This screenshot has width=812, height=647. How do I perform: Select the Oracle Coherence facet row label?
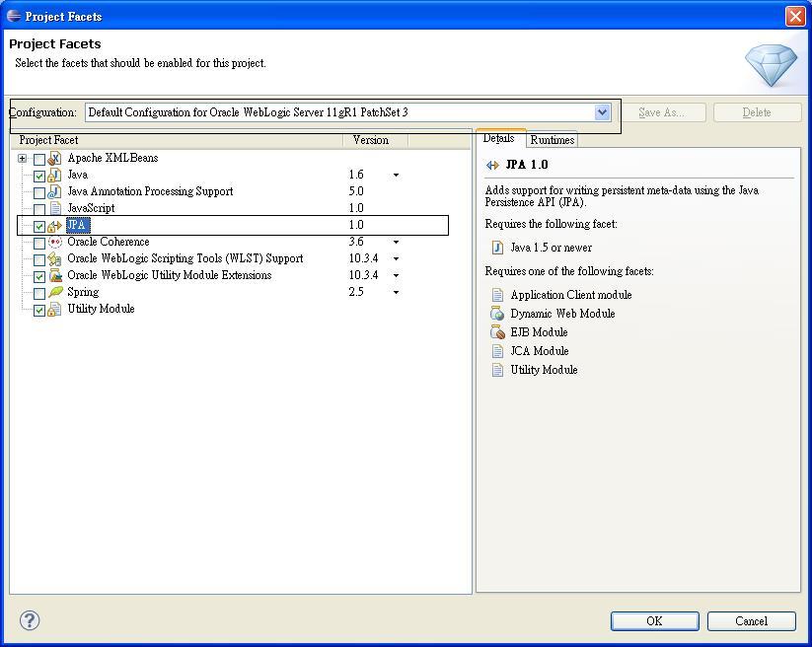[109, 242]
